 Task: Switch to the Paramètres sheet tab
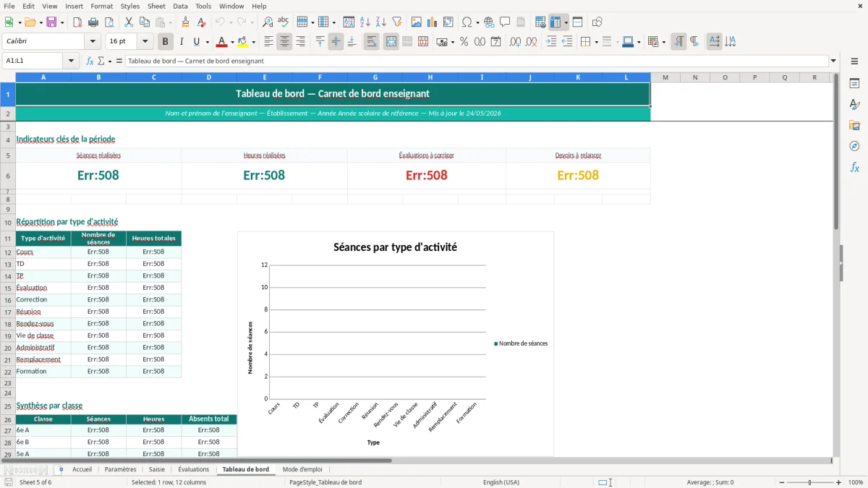pos(120,469)
